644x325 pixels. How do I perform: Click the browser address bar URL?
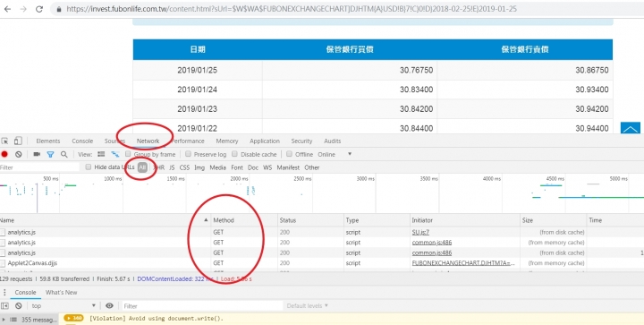(x=292, y=9)
